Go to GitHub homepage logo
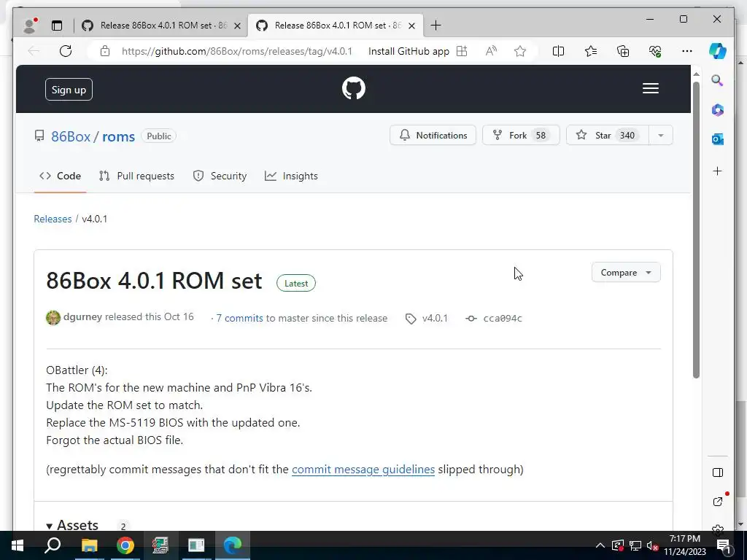747x560 pixels. point(354,88)
